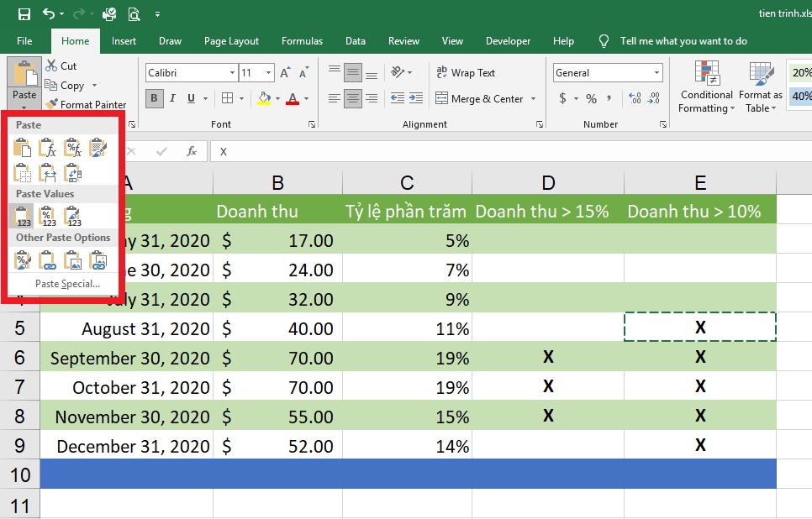Apply yellow fill color

point(264,97)
